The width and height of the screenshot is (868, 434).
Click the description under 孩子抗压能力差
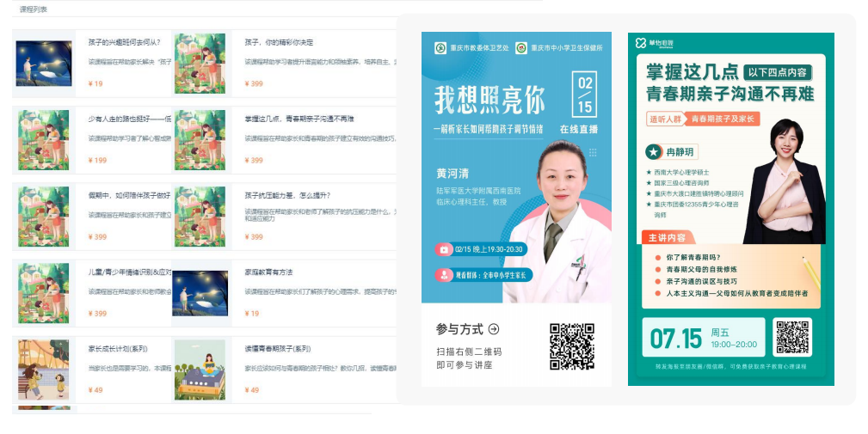pyautogui.click(x=321, y=215)
